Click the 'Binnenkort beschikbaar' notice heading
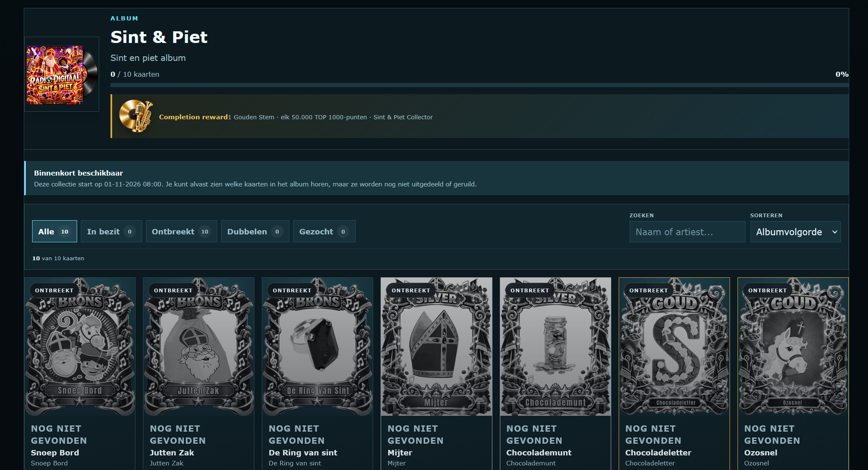The height and width of the screenshot is (470, 868). pyautogui.click(x=78, y=173)
